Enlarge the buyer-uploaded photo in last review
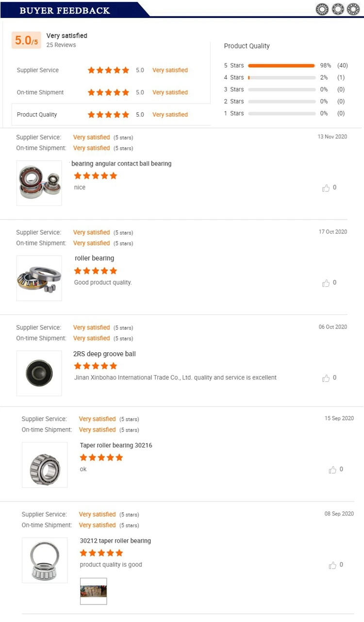This screenshot has width=364, height=622. 93,591
